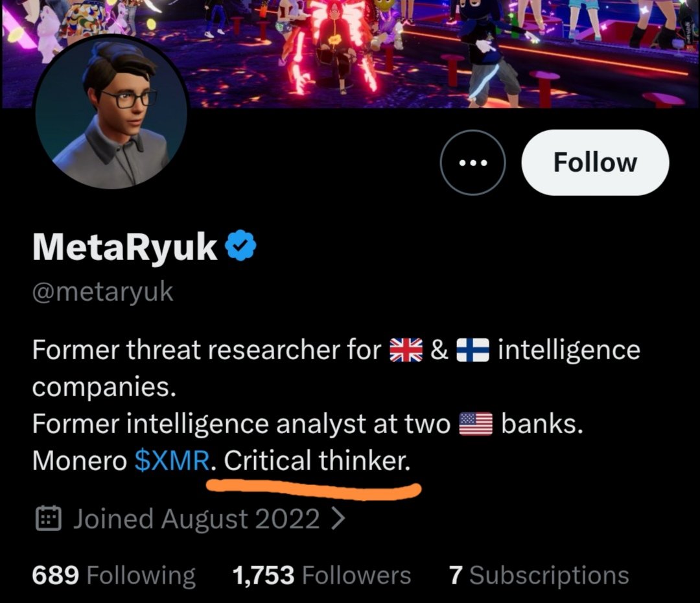Click the UK flag emoji in bio

pos(406,349)
